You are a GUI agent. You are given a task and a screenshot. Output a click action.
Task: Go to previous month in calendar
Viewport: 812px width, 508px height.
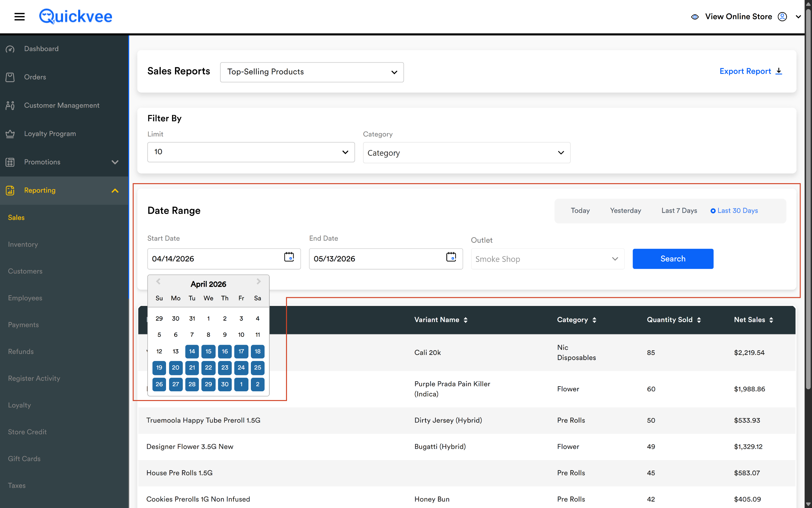coord(158,282)
